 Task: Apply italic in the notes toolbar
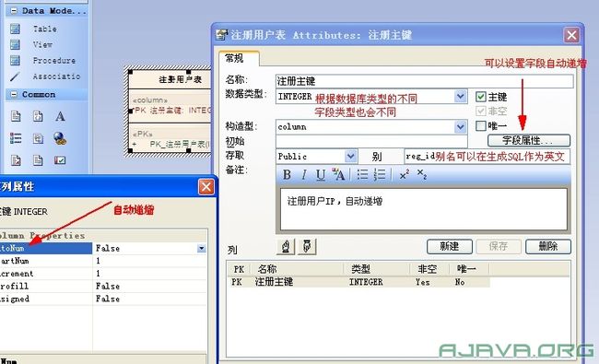tap(304, 175)
